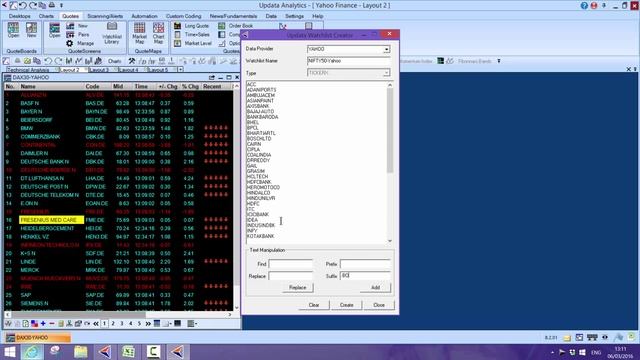
Task: Open the Automation tab
Action: point(144,16)
